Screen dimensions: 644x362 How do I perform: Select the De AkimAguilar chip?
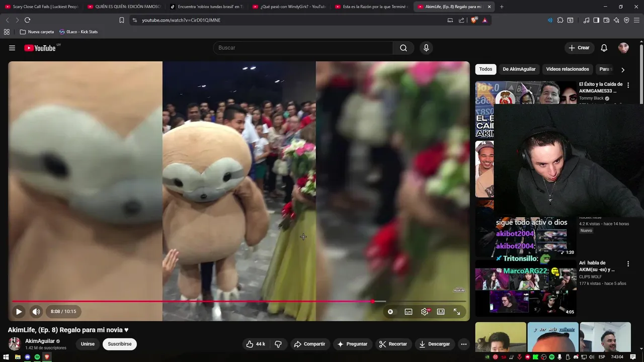[x=519, y=69]
